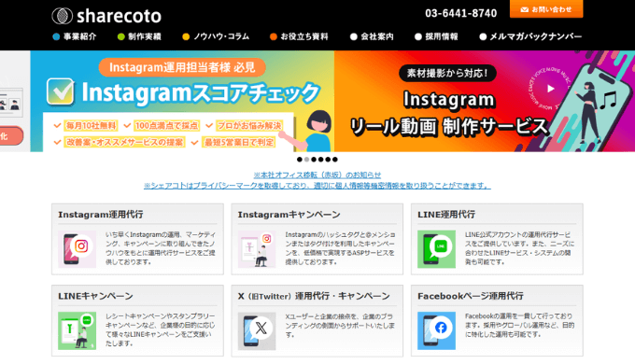The width and height of the screenshot is (635, 364).
Task: Open the Instagramスコアチェック banner
Action: (x=182, y=101)
